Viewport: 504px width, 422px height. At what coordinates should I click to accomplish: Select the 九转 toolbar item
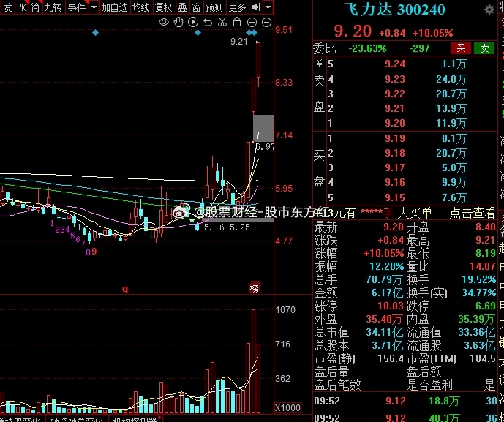[x=53, y=7]
